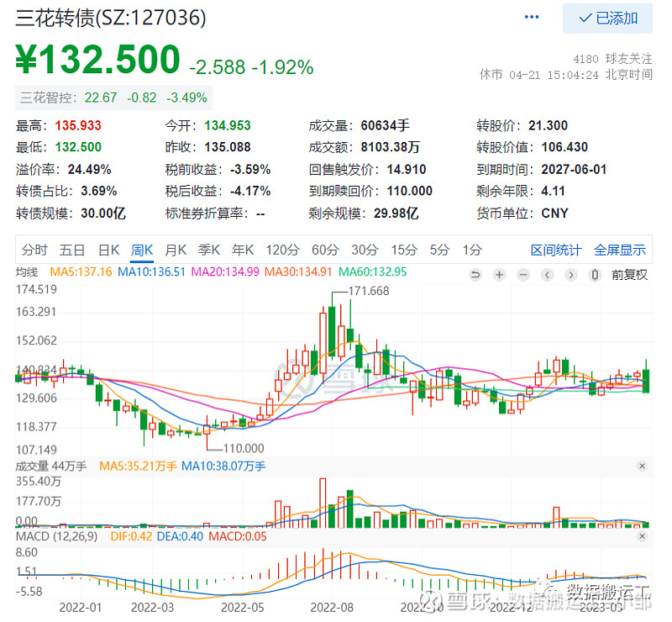Move chart right with forward arrow

click(x=571, y=275)
